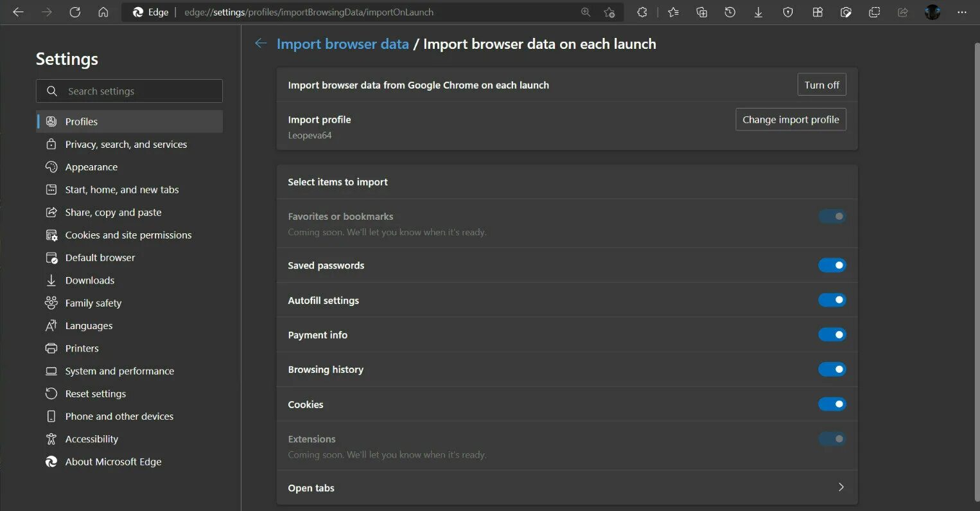Image resolution: width=980 pixels, height=511 pixels.
Task: Go to Printers settings
Action: point(130,348)
